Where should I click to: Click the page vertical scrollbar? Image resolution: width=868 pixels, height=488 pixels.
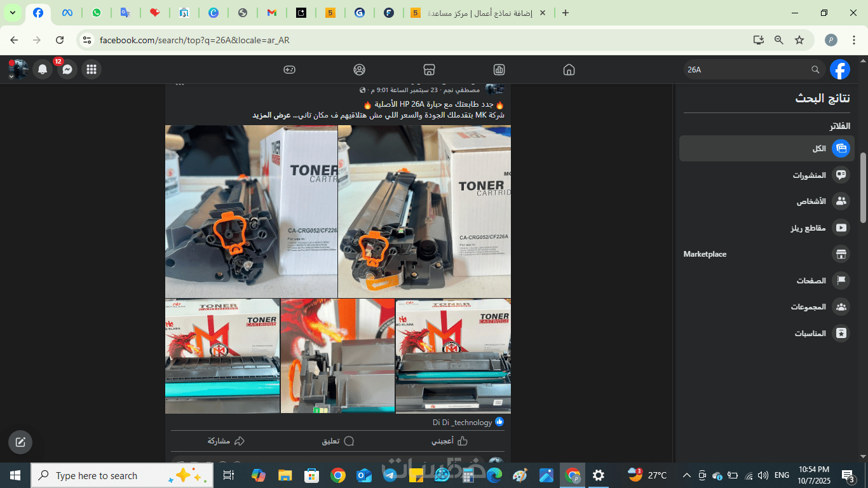point(863,187)
